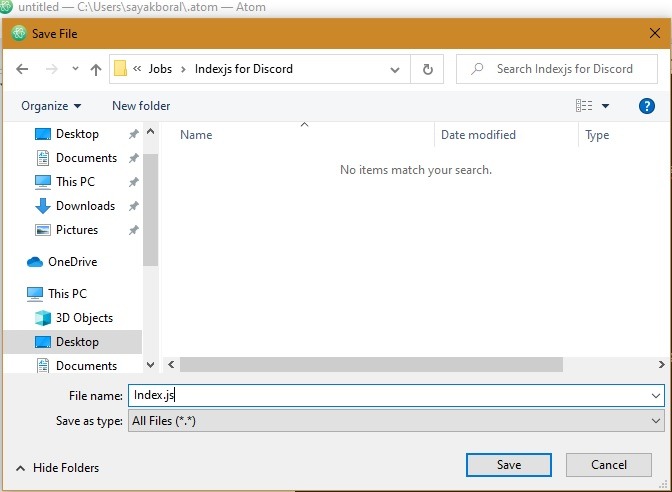The height and width of the screenshot is (492, 672).
Task: Click the navigation pane scrollbar thumb
Action: (x=150, y=210)
